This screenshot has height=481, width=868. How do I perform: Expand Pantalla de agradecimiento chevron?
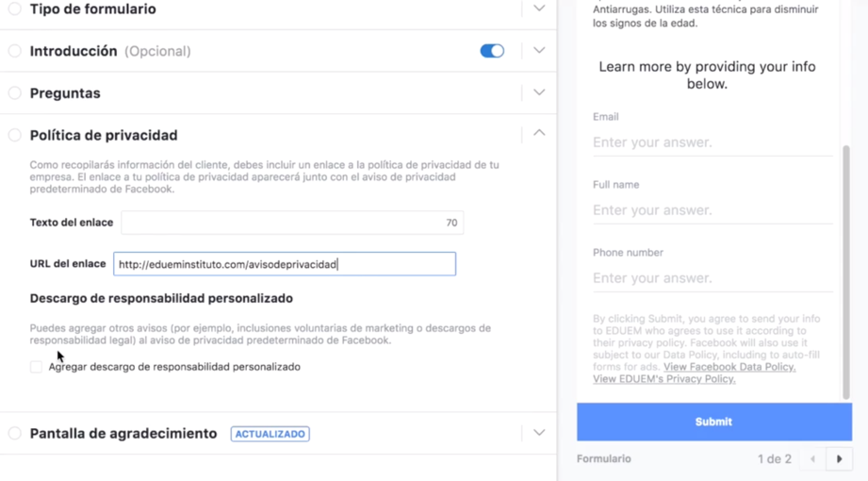539,433
